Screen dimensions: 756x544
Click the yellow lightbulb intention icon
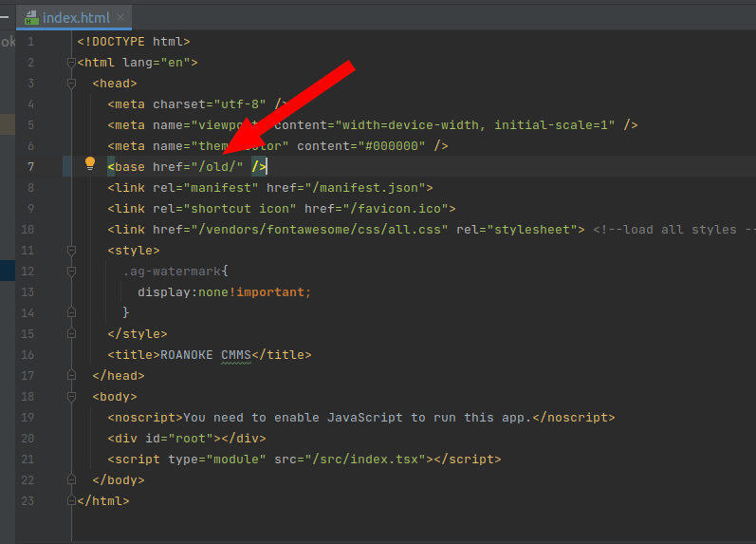click(x=90, y=163)
